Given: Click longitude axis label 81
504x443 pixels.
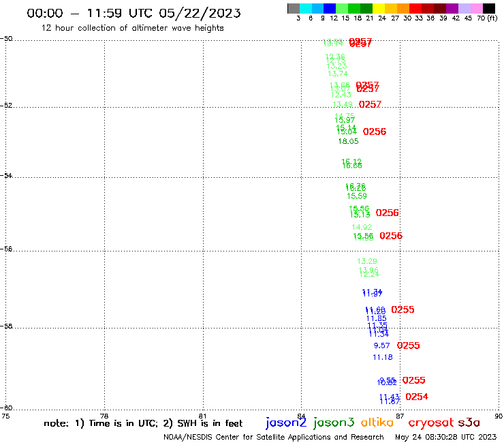Looking at the screenshot, I should tap(202, 416).
